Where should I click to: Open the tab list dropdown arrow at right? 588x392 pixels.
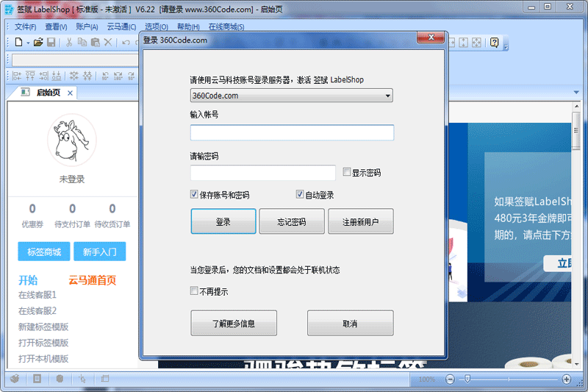pos(576,92)
